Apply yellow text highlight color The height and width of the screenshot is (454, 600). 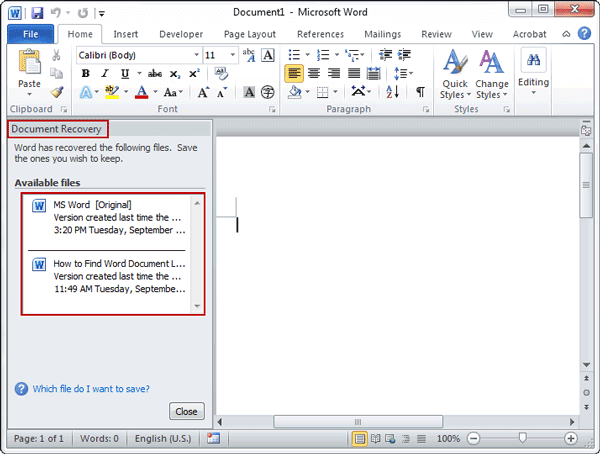coord(112,92)
